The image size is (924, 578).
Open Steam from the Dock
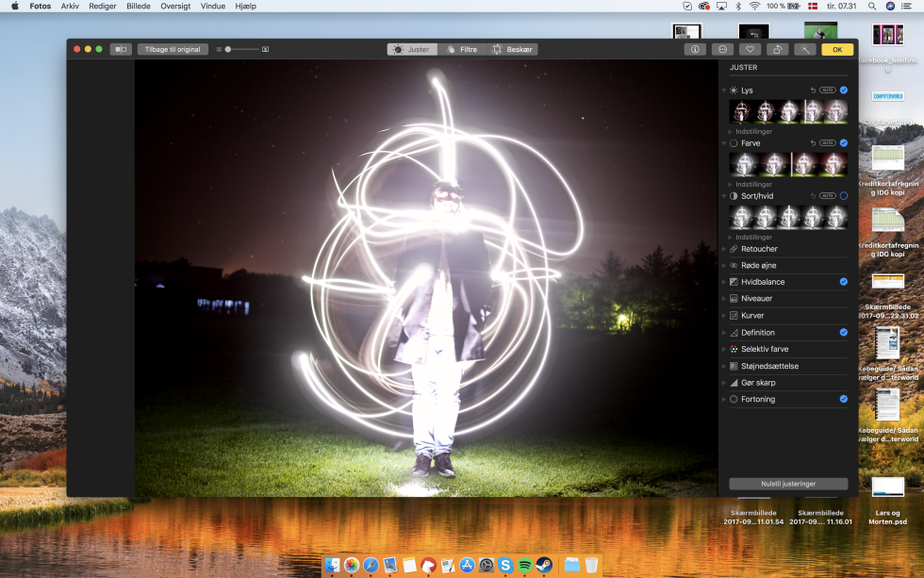pyautogui.click(x=544, y=565)
